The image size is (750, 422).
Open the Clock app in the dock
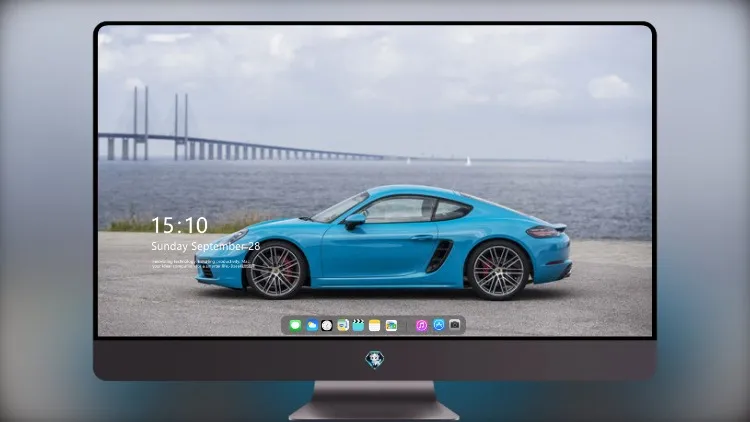[x=327, y=325]
